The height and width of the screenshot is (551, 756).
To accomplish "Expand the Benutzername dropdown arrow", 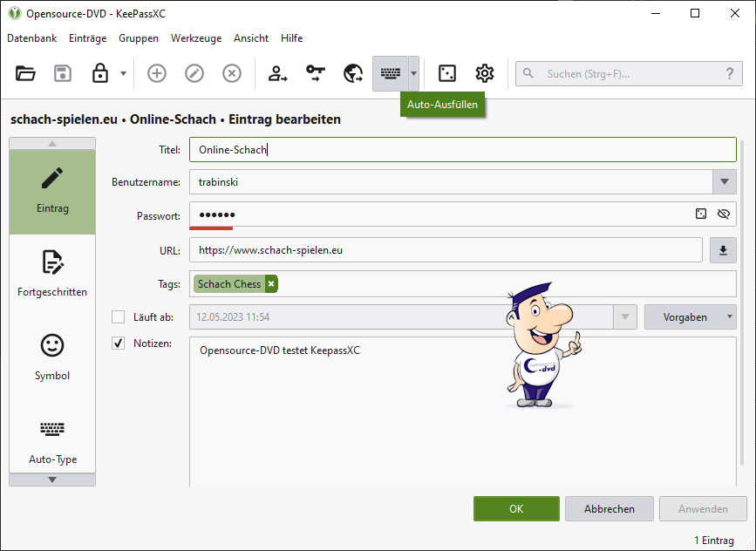I will point(724,182).
